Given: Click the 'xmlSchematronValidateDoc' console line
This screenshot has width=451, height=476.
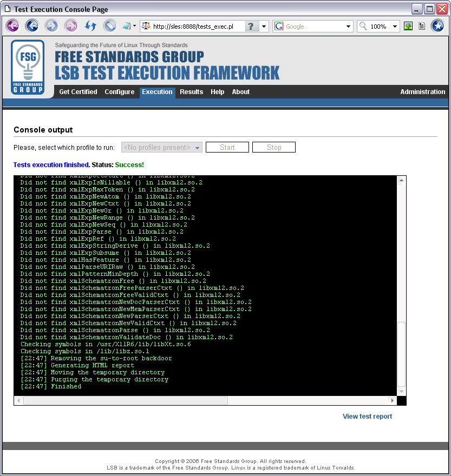Looking at the screenshot, I should [127, 337].
